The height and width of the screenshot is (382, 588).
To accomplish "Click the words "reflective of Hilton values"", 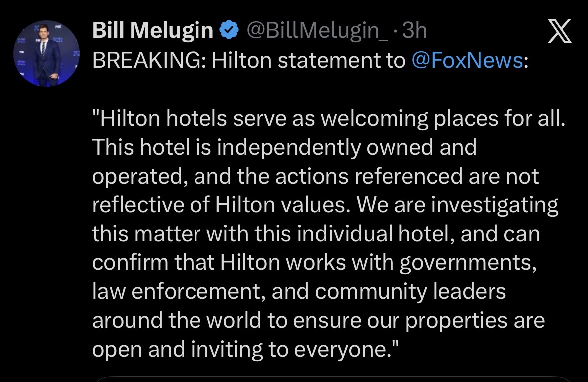I will (x=216, y=205).
